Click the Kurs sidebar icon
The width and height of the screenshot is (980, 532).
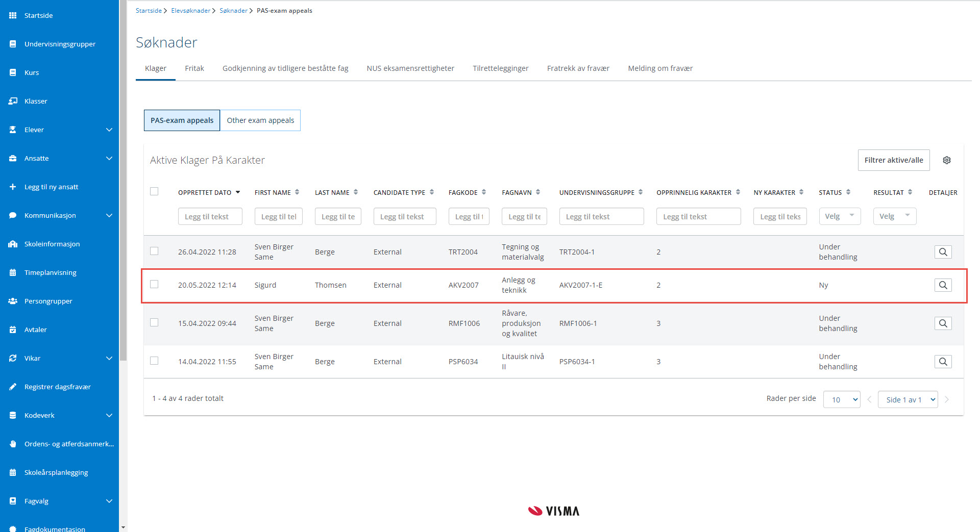pos(13,72)
